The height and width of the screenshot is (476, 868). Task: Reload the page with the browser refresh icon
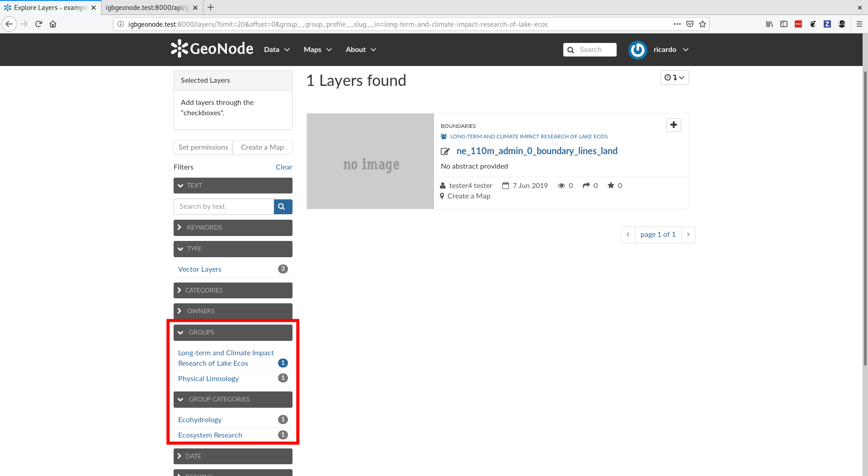[x=38, y=24]
